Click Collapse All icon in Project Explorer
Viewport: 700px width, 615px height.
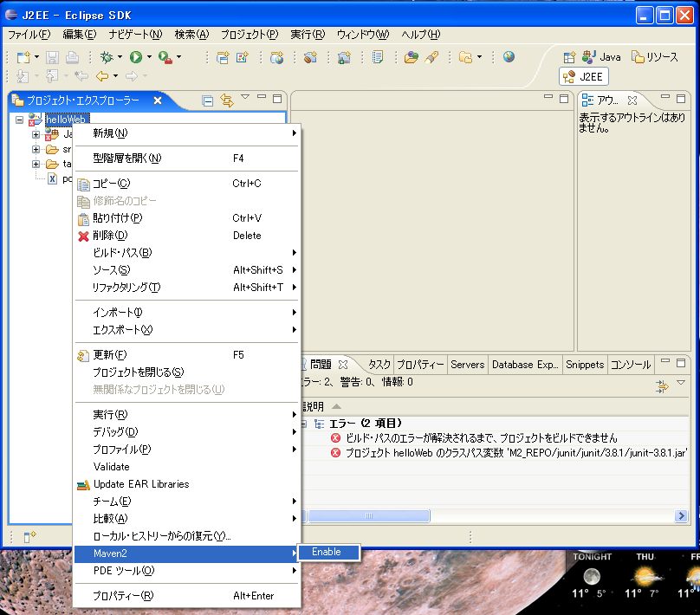208,100
